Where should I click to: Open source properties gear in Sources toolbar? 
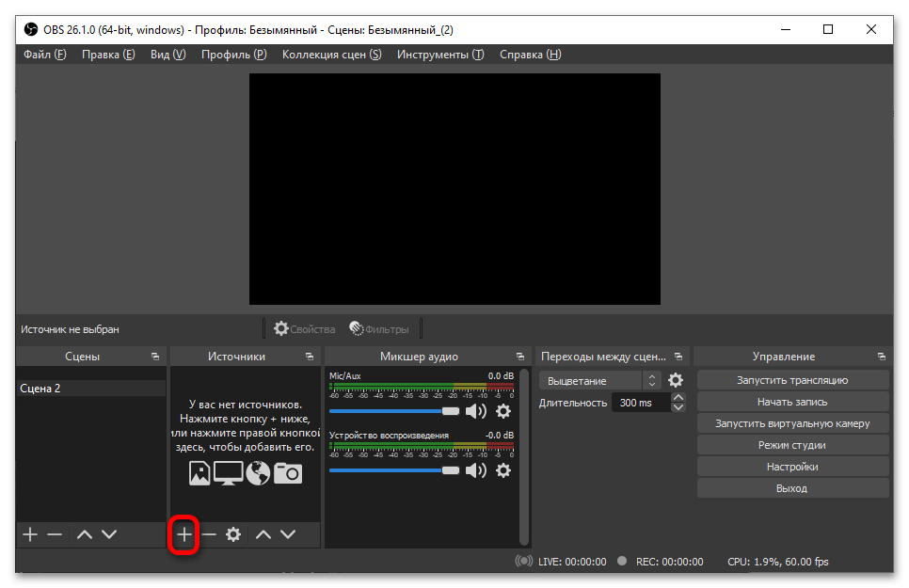click(x=233, y=534)
